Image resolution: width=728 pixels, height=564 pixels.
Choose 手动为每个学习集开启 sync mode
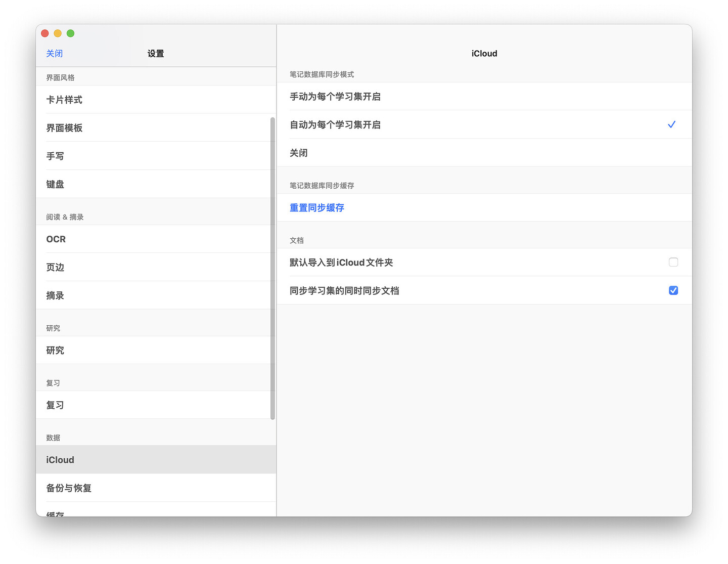[484, 97]
